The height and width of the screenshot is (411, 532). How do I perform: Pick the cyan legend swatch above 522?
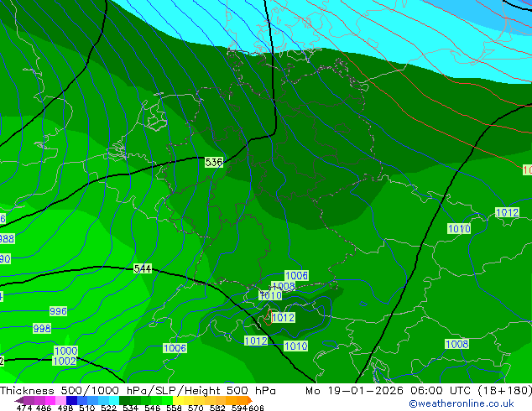click(x=114, y=400)
